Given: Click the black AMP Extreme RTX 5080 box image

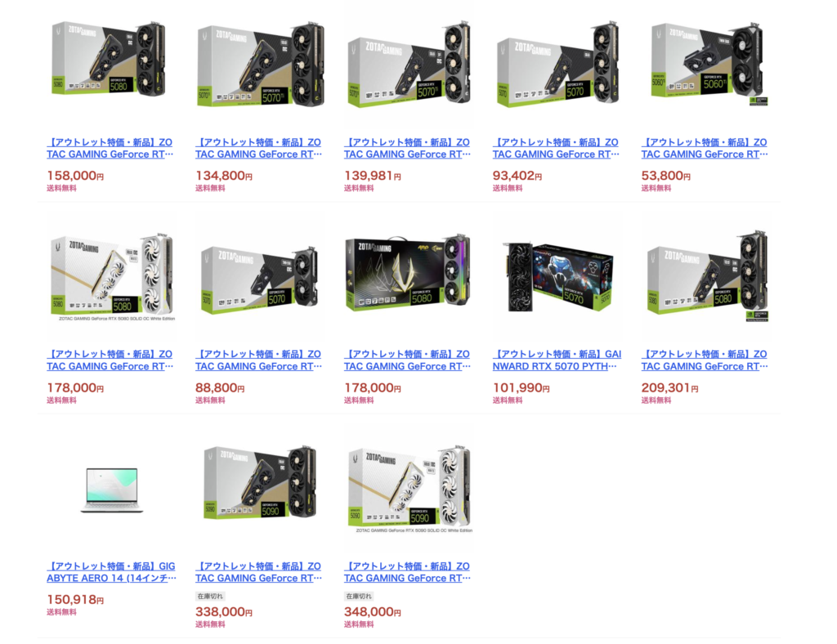Looking at the screenshot, I should coord(409,276).
